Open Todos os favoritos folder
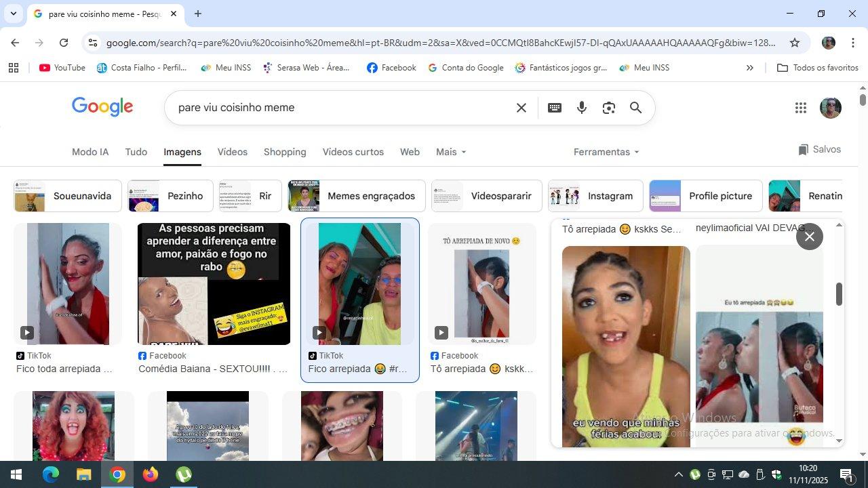 click(817, 68)
